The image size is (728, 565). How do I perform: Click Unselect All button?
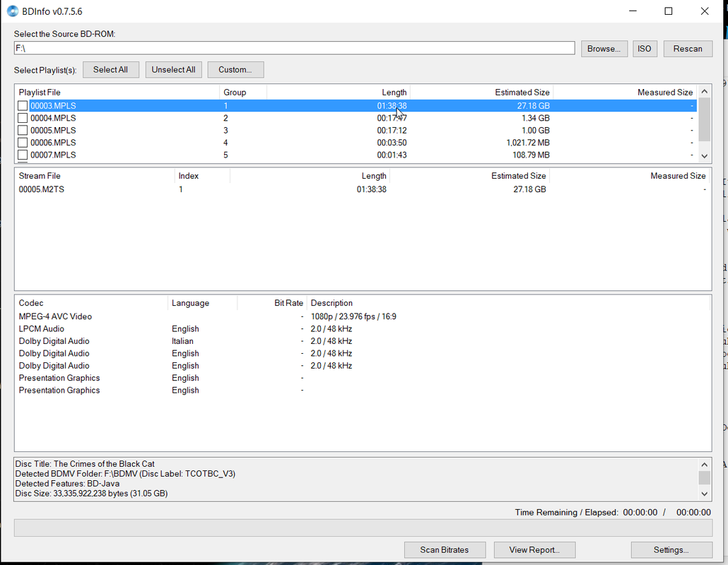pos(174,70)
